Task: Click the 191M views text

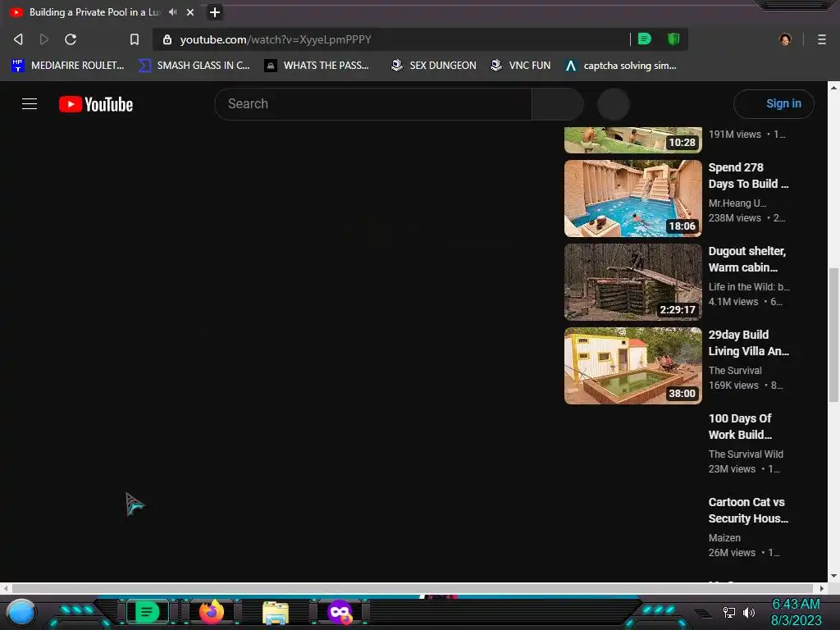Action: click(734, 135)
